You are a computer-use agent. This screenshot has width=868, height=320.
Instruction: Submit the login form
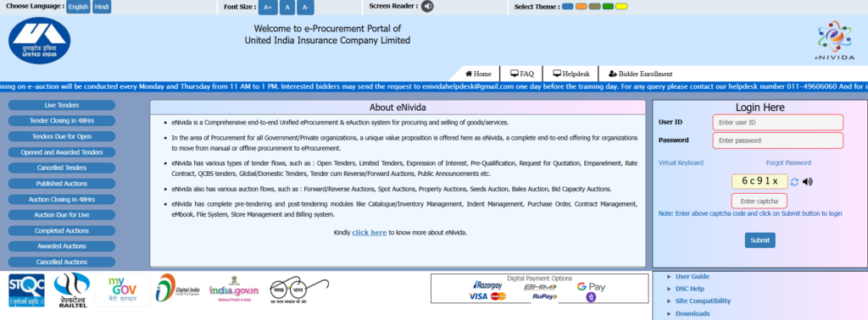[760, 240]
